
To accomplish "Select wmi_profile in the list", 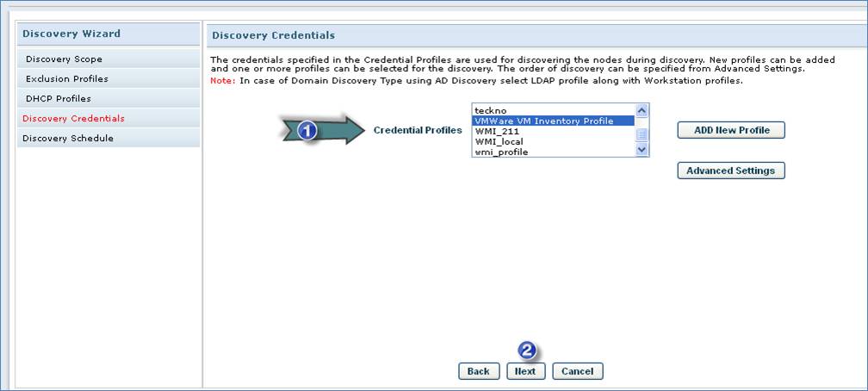I will coord(501,152).
